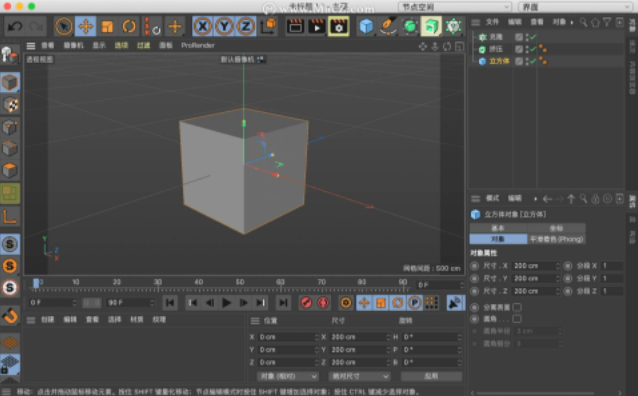Click the Attribute Manager back arrow
The height and width of the screenshot is (396, 638).
click(547, 199)
